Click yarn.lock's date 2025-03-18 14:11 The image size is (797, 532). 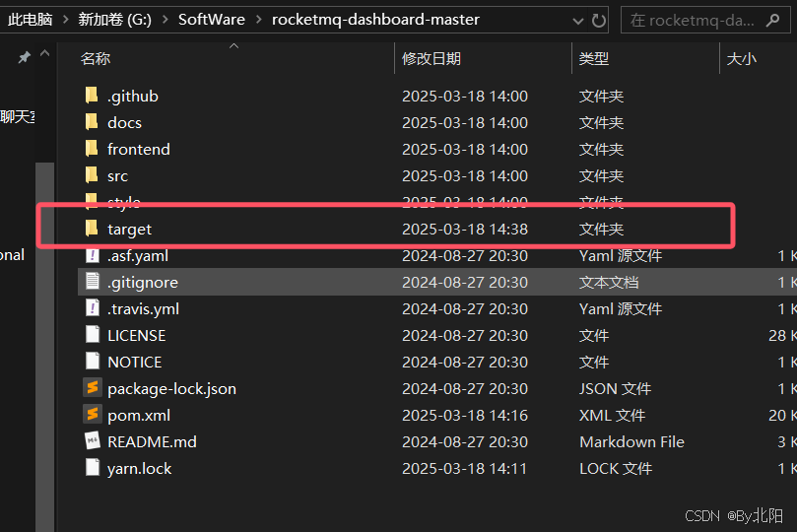[x=465, y=469]
